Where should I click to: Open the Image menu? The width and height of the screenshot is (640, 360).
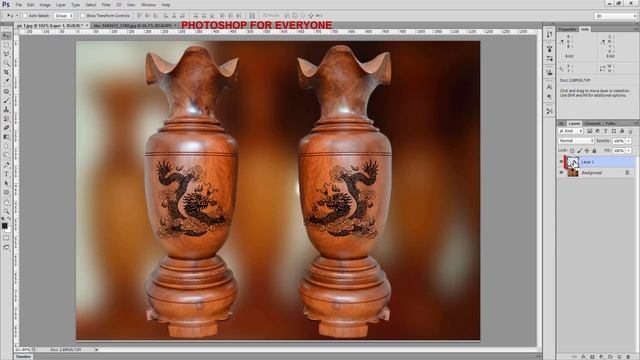[x=45, y=5]
